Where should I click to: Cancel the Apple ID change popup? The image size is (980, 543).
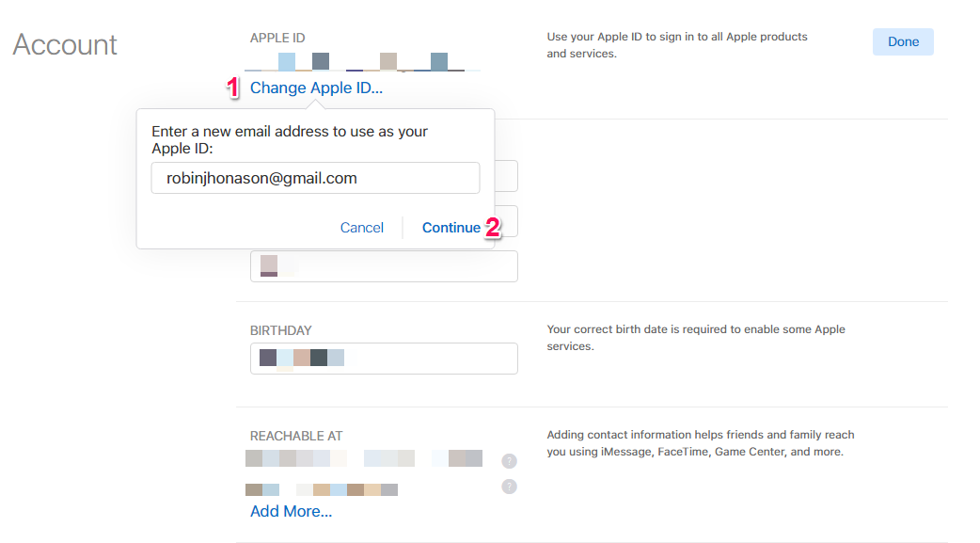(x=362, y=228)
